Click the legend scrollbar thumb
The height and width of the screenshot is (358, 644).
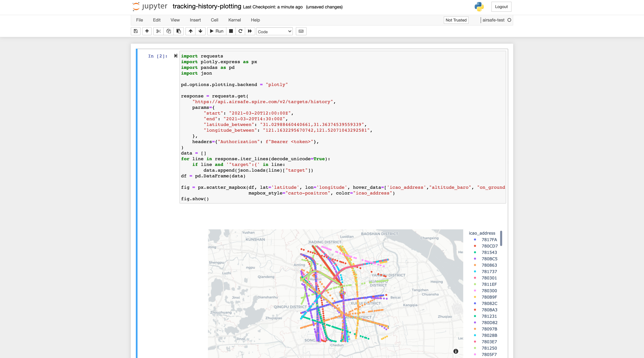501,239
